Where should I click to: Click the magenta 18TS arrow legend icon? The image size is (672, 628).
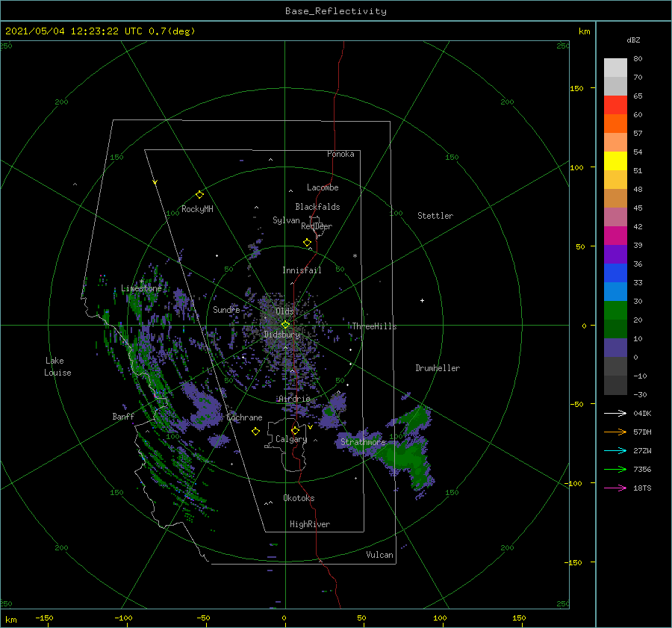coord(615,488)
